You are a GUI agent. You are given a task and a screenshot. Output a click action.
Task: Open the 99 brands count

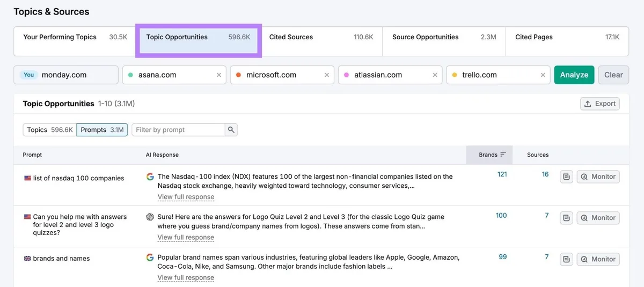click(x=503, y=257)
